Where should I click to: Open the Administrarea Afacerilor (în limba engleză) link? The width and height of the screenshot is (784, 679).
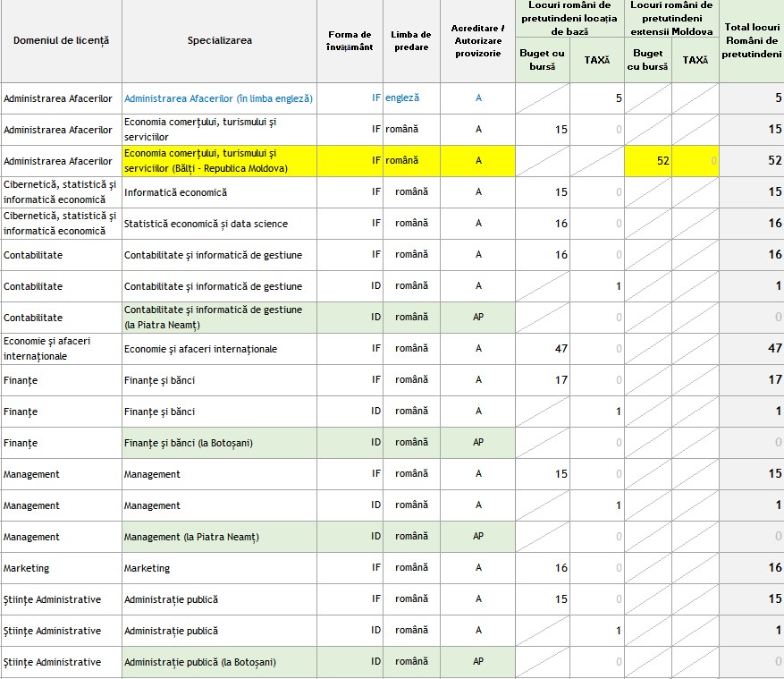point(218,98)
